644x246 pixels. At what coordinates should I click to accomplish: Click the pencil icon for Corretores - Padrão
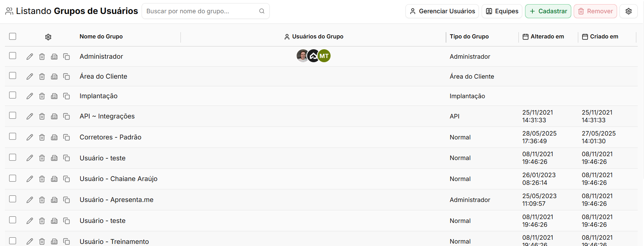(30, 137)
